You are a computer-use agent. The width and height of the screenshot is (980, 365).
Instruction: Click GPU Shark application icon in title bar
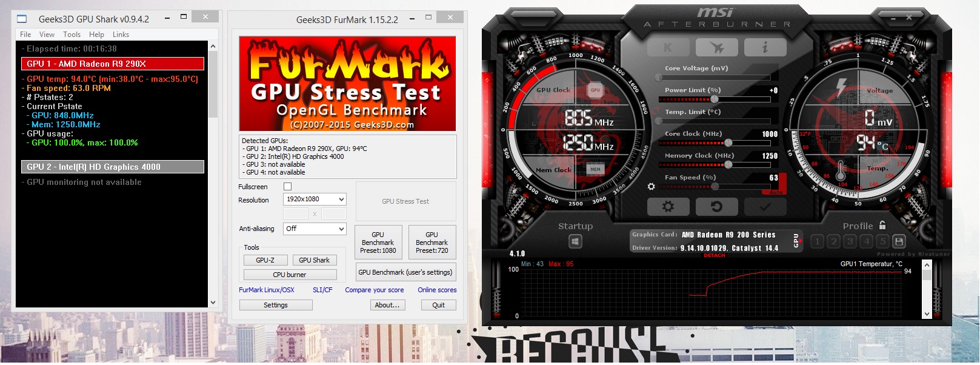[x=22, y=19]
